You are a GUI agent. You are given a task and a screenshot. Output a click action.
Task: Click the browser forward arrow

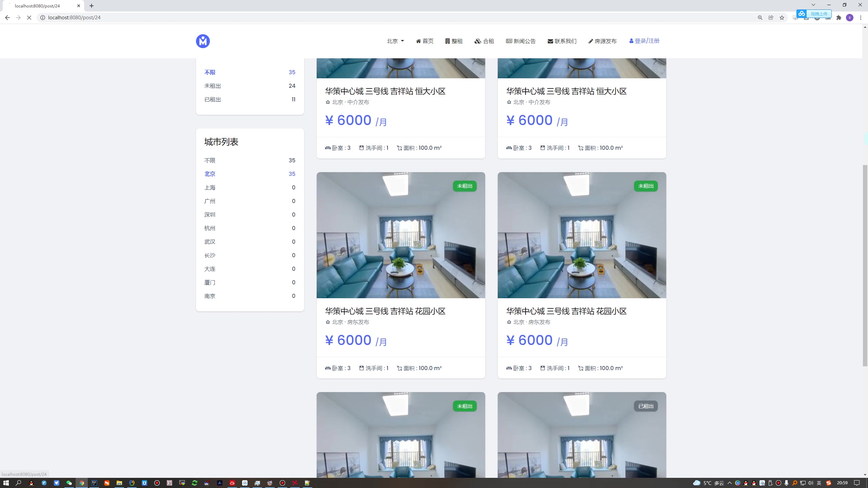18,18
